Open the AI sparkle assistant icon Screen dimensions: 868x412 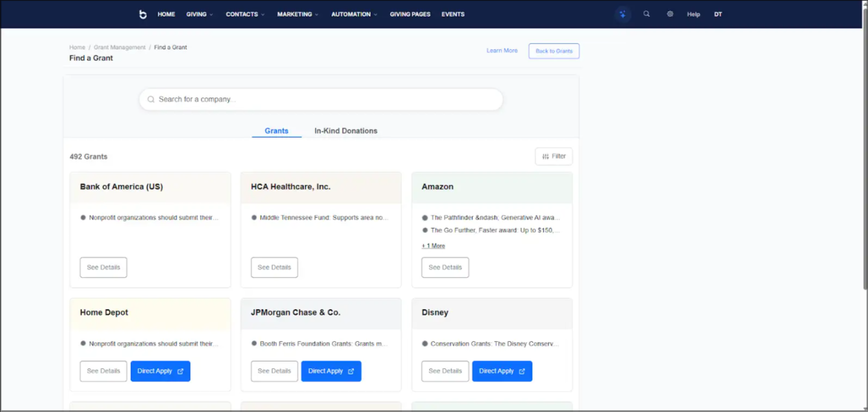(622, 14)
